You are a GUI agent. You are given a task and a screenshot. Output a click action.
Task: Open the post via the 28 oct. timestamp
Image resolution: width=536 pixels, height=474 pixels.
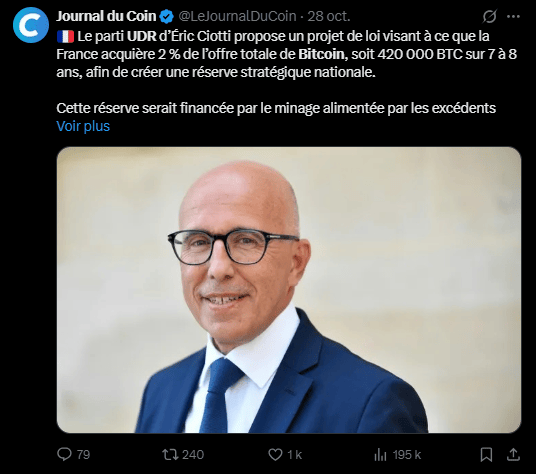(x=329, y=16)
